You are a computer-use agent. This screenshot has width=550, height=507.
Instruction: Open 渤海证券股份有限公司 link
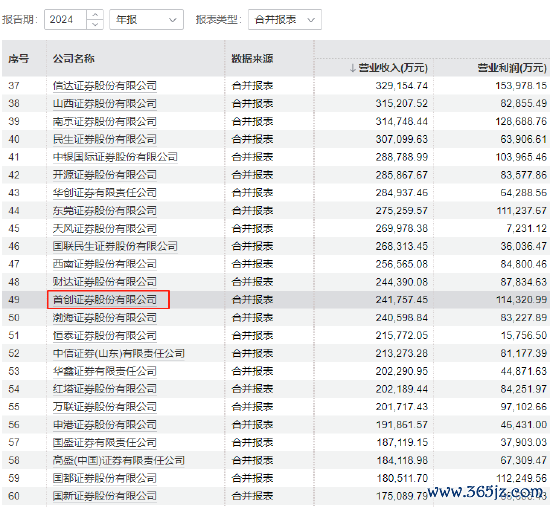click(x=105, y=318)
